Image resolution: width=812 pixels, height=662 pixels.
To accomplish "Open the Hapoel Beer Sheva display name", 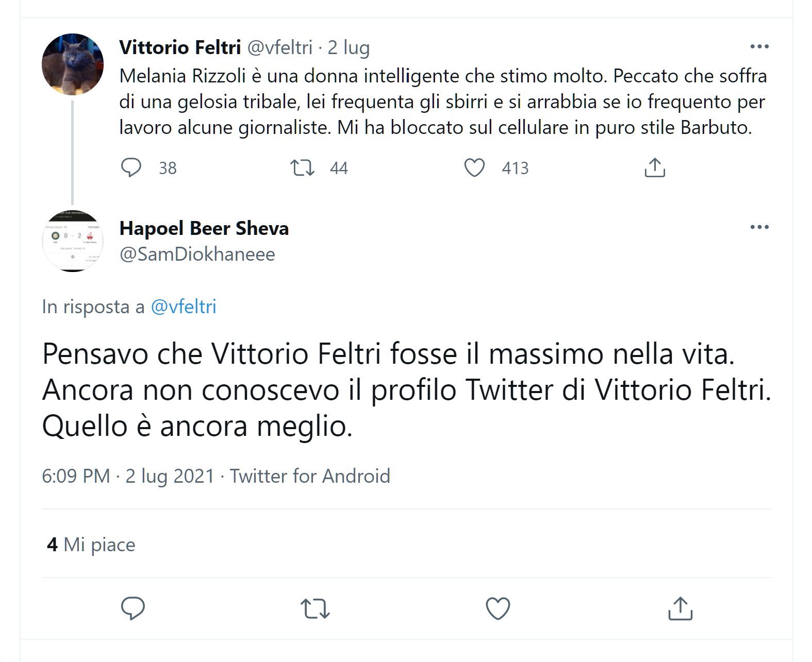I will [x=204, y=228].
